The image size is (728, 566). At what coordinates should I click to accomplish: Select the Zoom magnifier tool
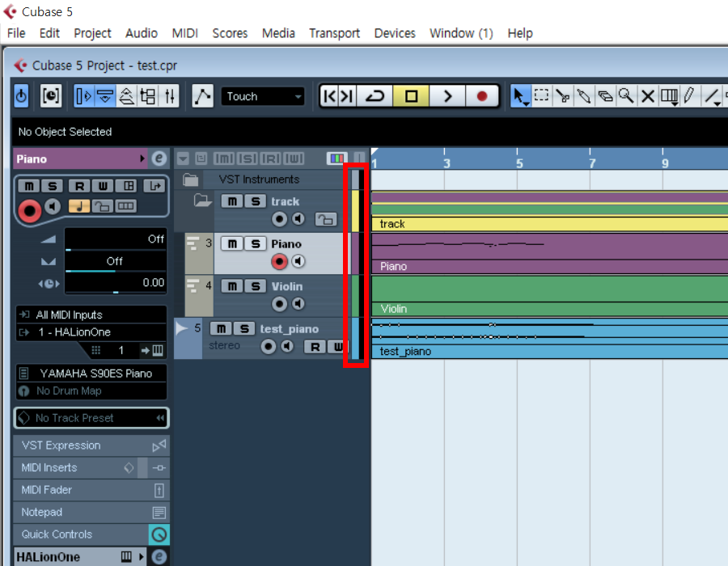point(626,96)
